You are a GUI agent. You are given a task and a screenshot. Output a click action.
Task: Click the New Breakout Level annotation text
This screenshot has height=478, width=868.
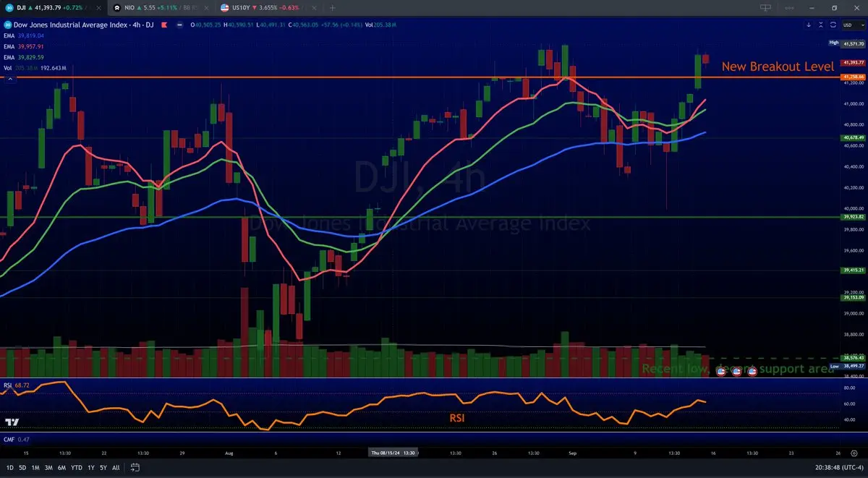[x=778, y=67]
